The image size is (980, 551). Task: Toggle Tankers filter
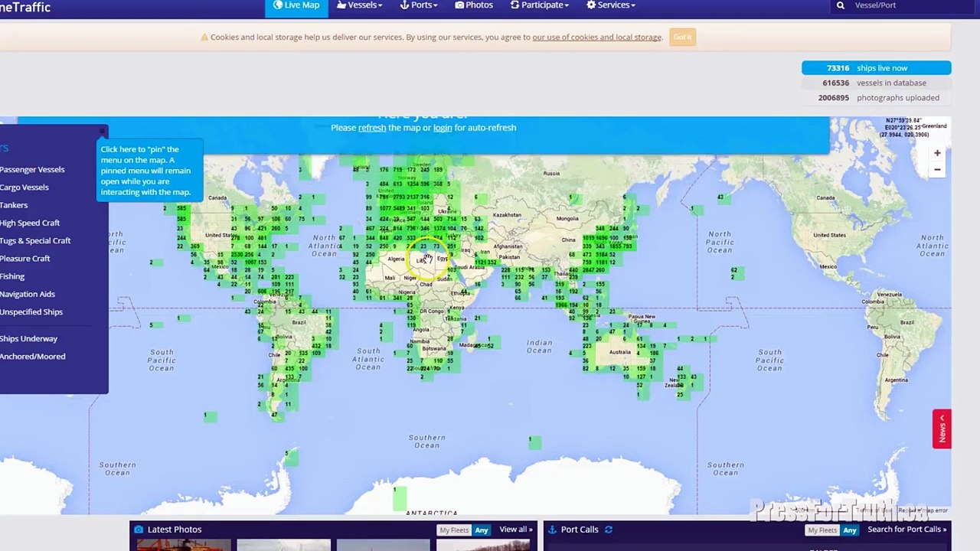click(x=14, y=205)
